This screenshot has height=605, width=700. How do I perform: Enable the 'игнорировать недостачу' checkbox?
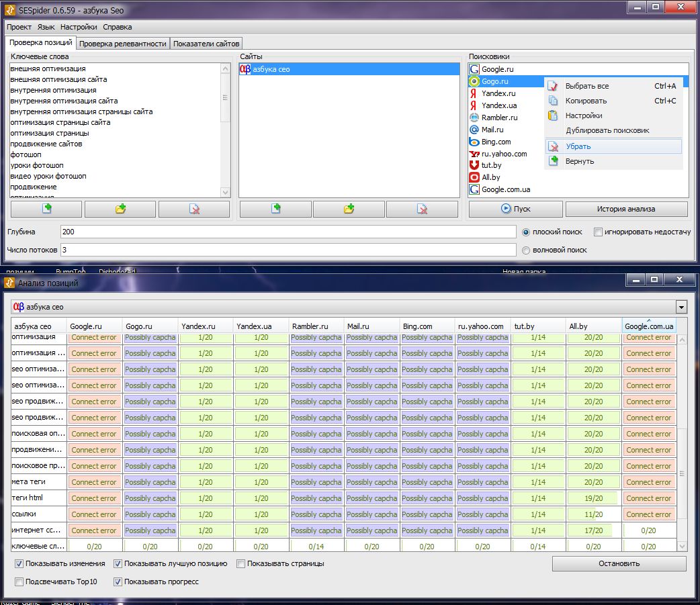coord(598,232)
